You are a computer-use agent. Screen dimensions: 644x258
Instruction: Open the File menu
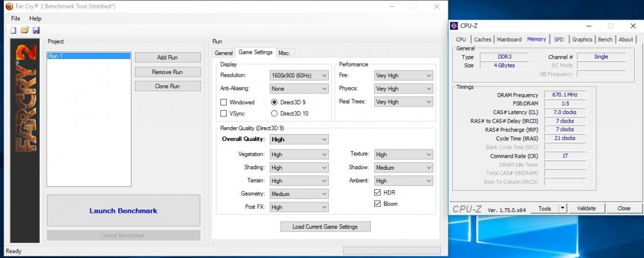point(15,18)
